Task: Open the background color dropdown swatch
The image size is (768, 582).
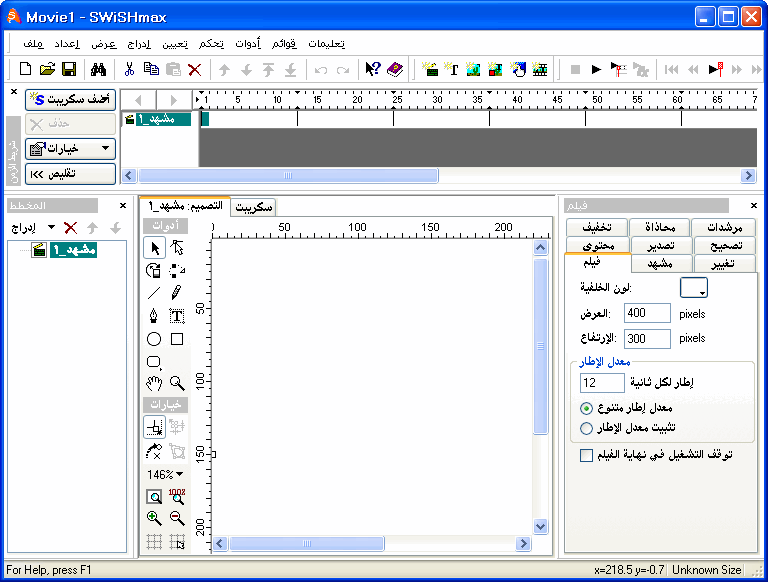Action: (x=694, y=288)
